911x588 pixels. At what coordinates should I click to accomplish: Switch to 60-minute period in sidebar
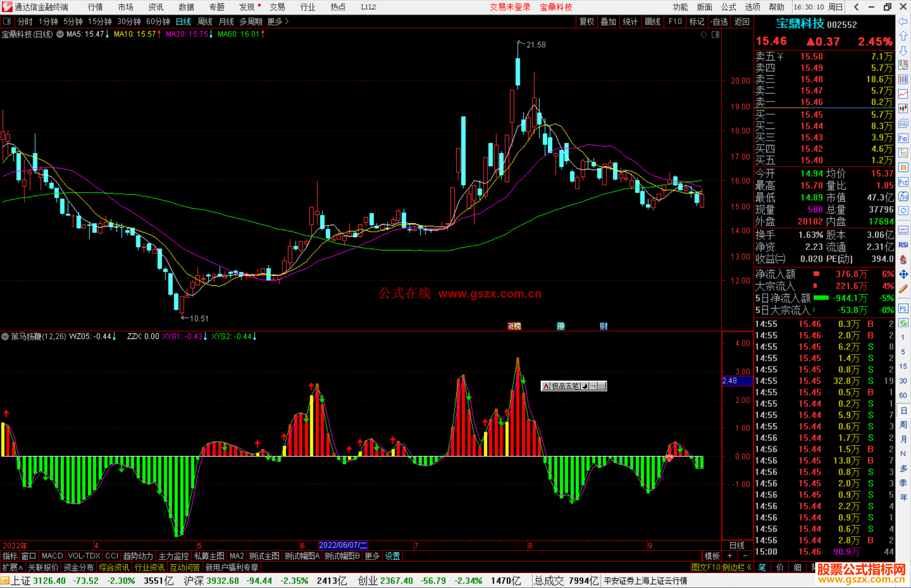903,395
